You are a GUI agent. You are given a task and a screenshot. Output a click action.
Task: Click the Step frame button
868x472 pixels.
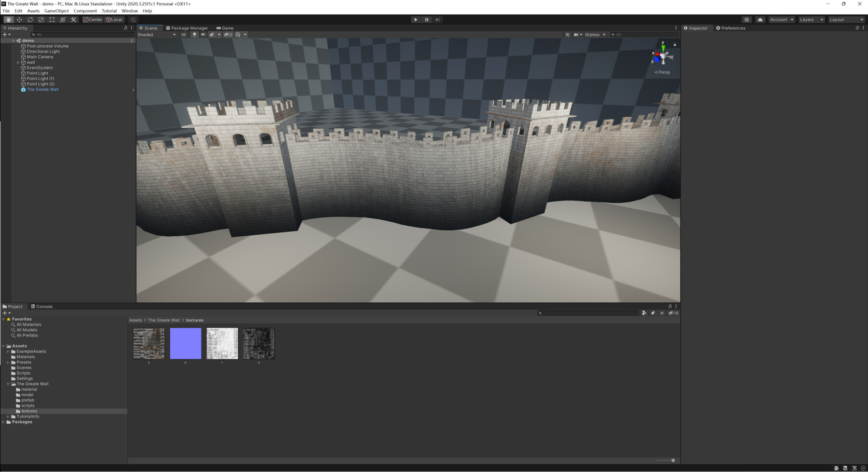tap(438, 20)
